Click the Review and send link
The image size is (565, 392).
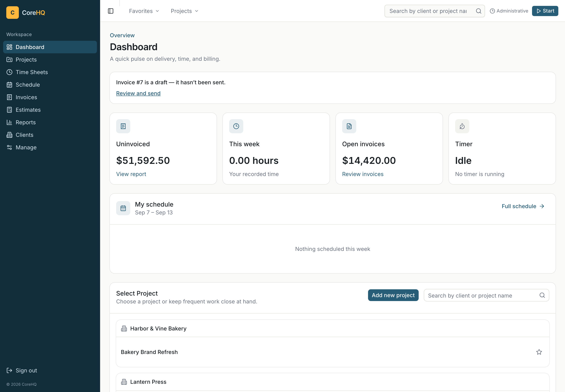pyautogui.click(x=138, y=93)
